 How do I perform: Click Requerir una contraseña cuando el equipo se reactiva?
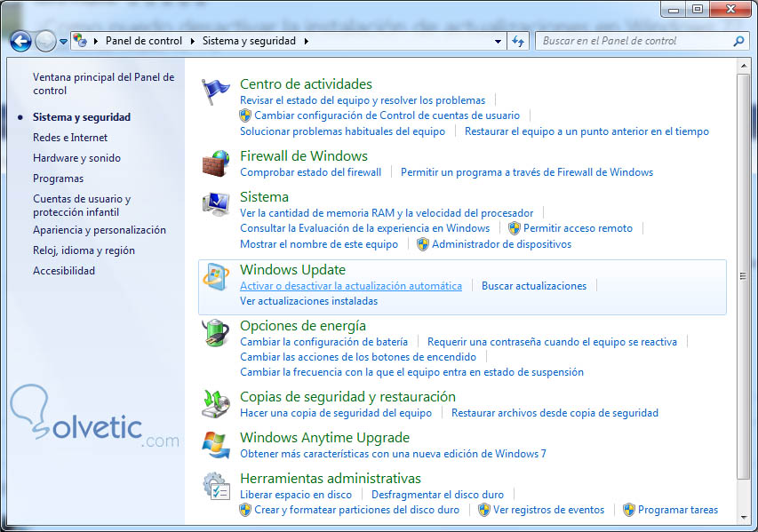point(552,342)
